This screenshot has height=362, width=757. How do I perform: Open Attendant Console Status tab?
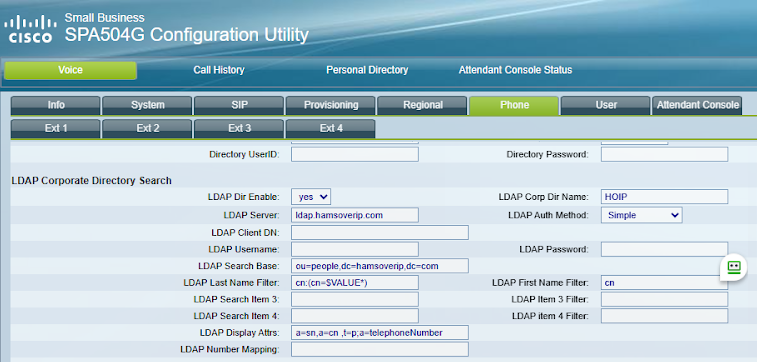tap(515, 70)
